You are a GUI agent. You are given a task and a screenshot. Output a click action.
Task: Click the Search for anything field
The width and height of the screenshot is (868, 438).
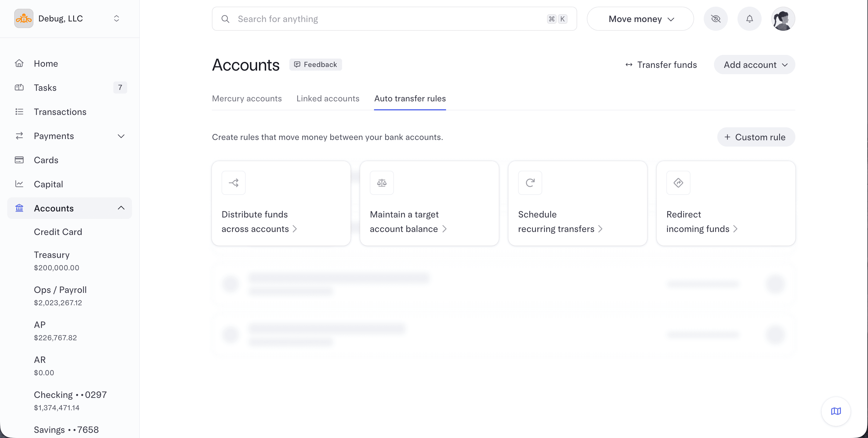click(x=391, y=19)
